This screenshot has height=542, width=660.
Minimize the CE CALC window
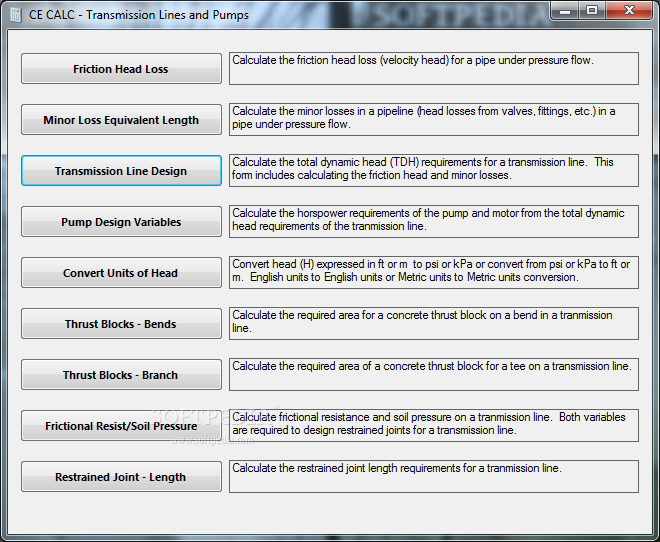(x=565, y=11)
